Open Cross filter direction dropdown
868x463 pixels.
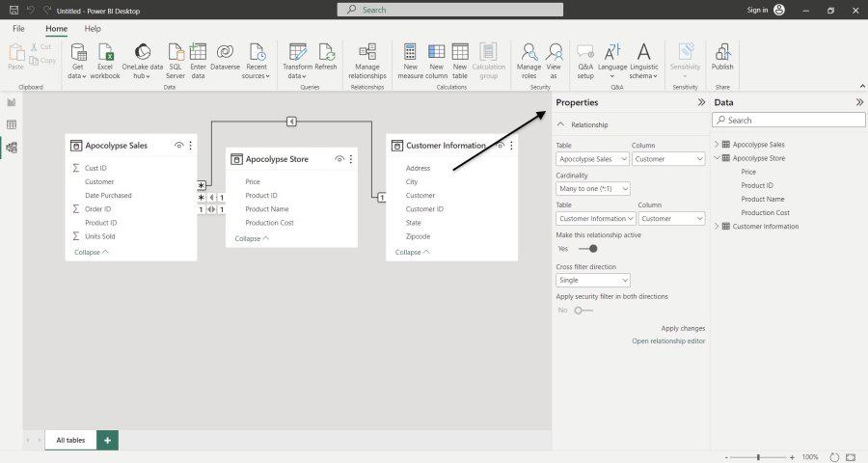[593, 281]
